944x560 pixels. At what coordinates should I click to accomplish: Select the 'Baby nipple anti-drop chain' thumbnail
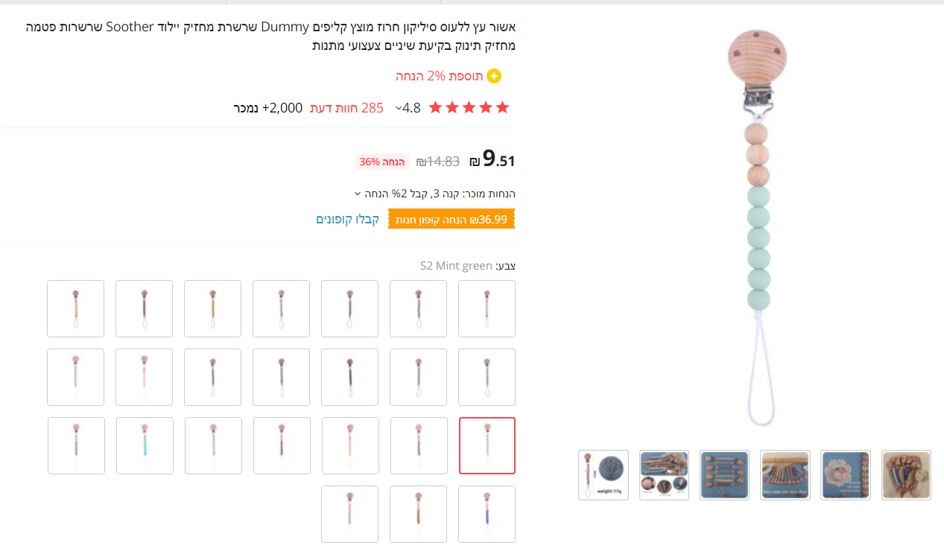point(785,475)
